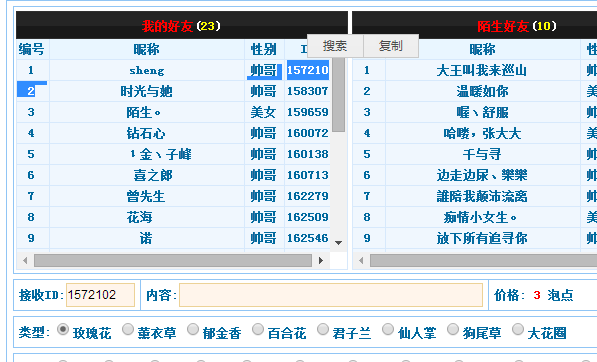The image size is (597, 362).
Task: Click stranger nickname 边走边尿丶樂樂
Action: click(x=482, y=175)
